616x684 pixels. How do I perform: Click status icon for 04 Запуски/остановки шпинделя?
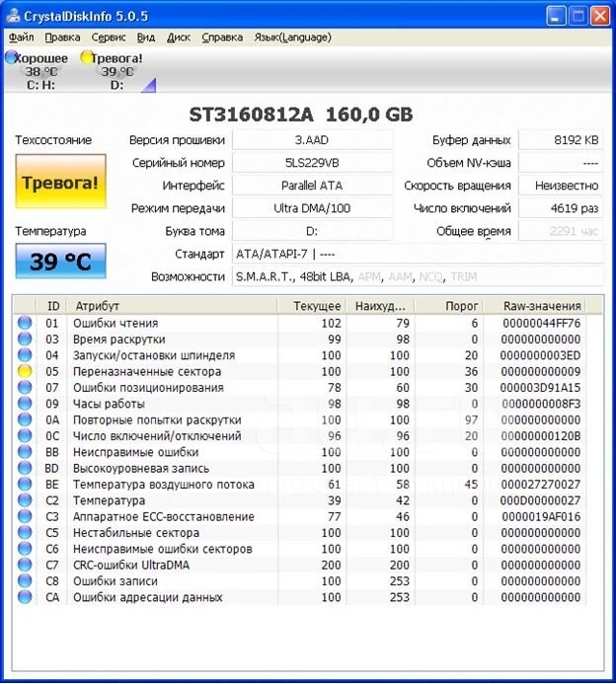tap(25, 355)
